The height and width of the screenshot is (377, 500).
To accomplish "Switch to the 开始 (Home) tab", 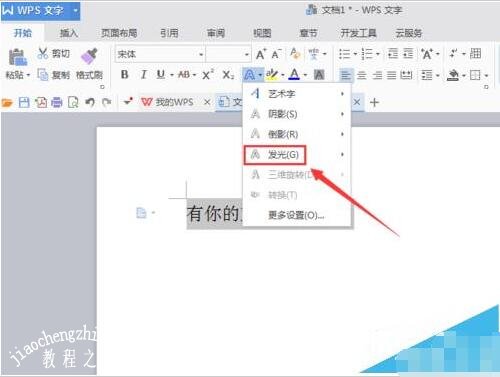I will (x=23, y=33).
